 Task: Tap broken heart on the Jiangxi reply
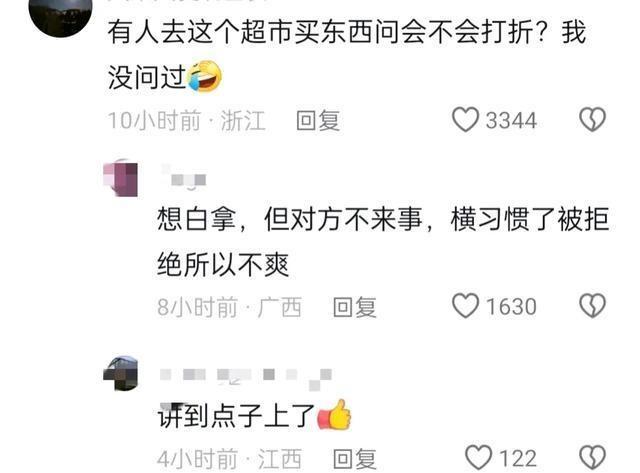[593, 457]
